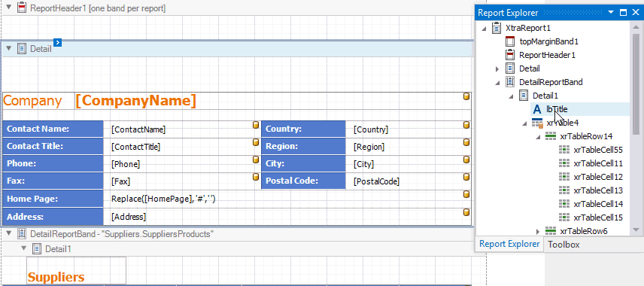Select xrTableCell11 in Report Explorer

598,163
